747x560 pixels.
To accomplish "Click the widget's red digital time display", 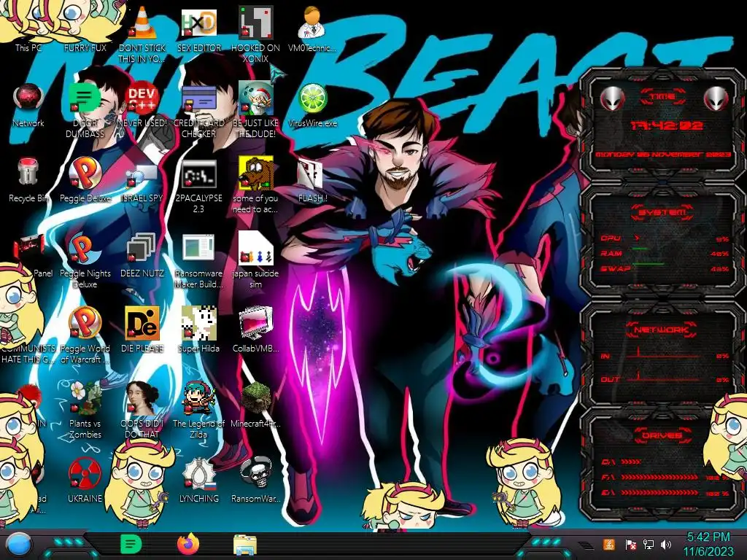I will pyautogui.click(x=667, y=125).
